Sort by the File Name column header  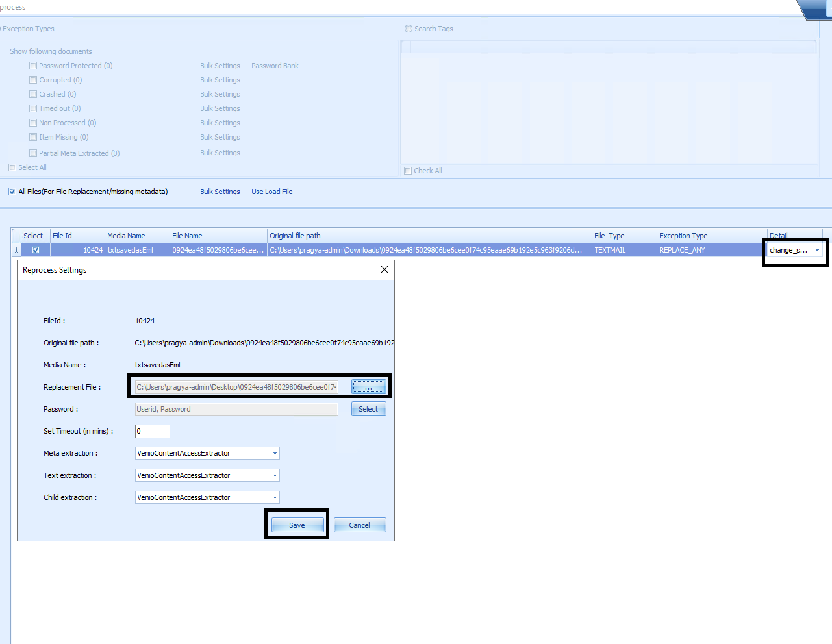tap(218, 236)
